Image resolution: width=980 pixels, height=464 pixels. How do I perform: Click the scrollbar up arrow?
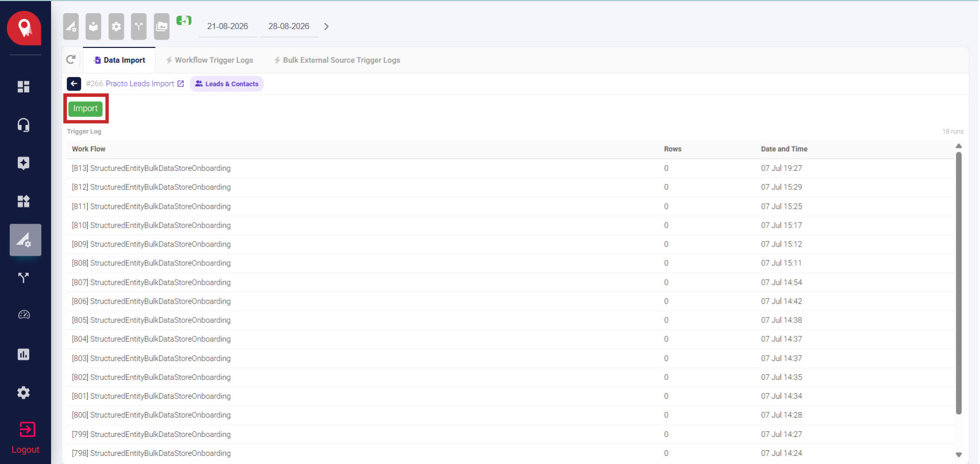pyautogui.click(x=959, y=146)
